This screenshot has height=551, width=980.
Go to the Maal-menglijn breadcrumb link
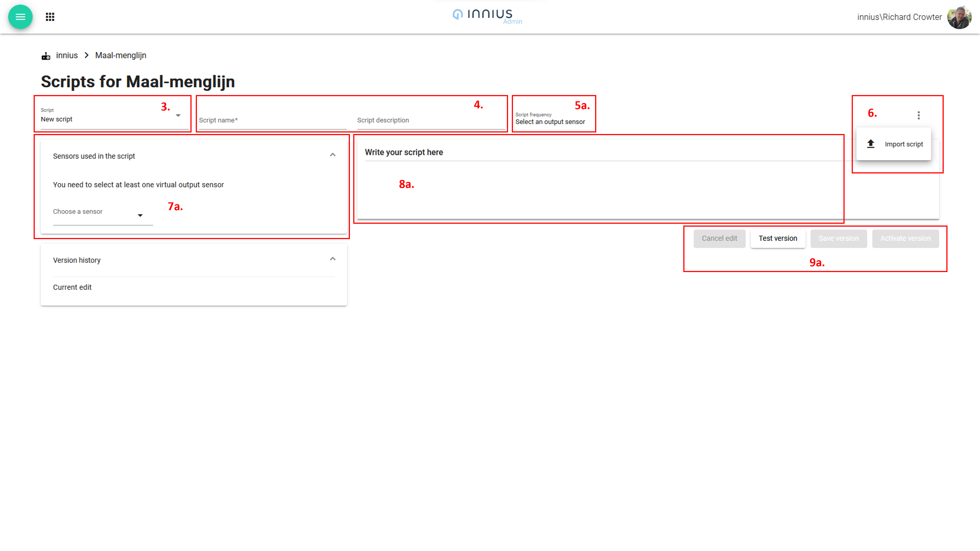(x=120, y=55)
